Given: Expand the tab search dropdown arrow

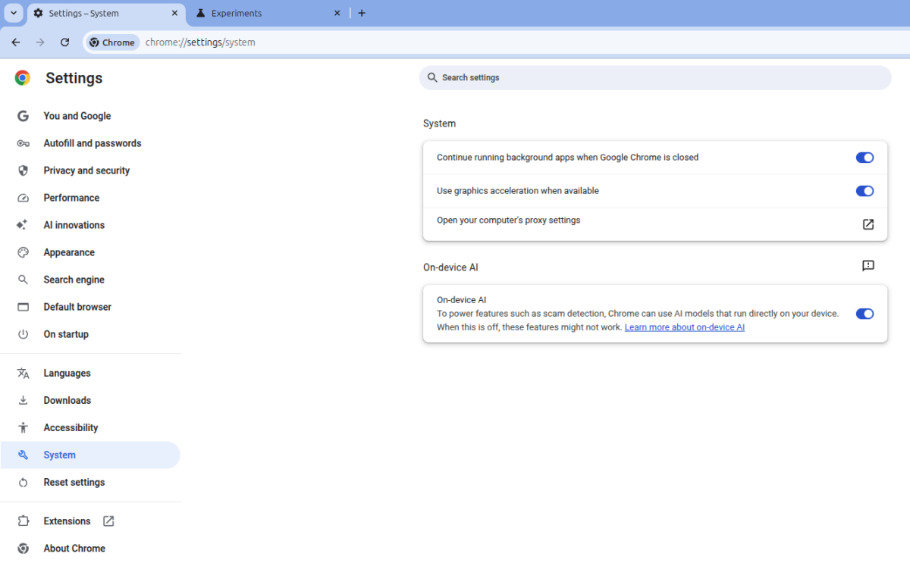Looking at the screenshot, I should 14,13.
